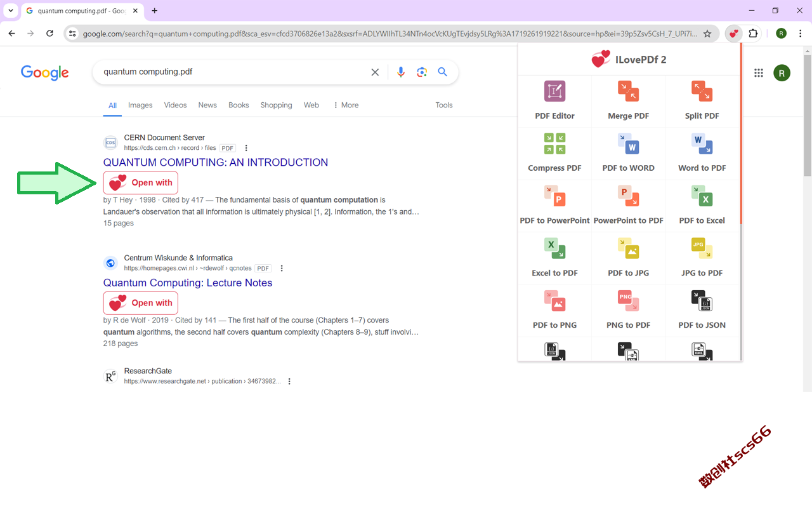Click the ILovePDF extension icon in toolbar
812x508 pixels.
[733, 34]
